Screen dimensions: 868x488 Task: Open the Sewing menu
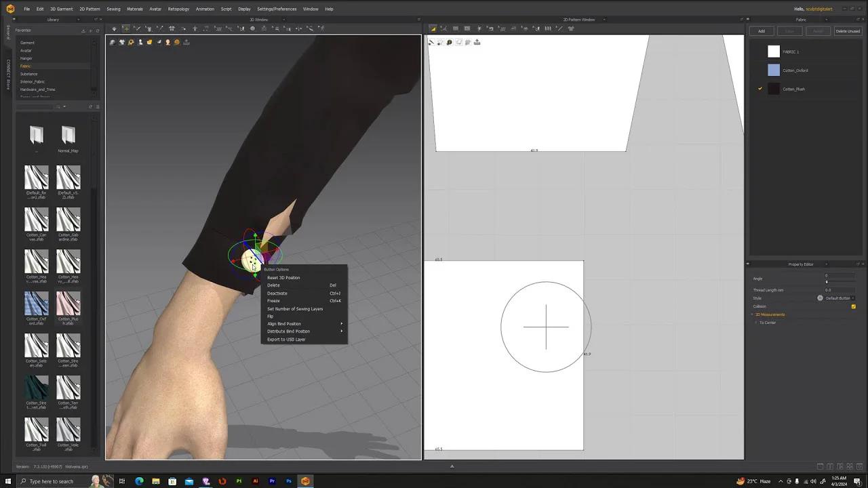pyautogui.click(x=113, y=9)
